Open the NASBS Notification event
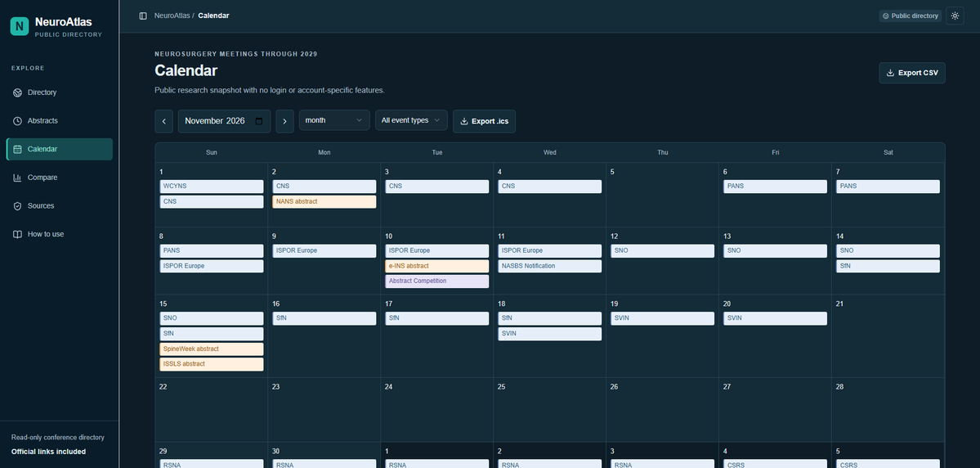 550,266
